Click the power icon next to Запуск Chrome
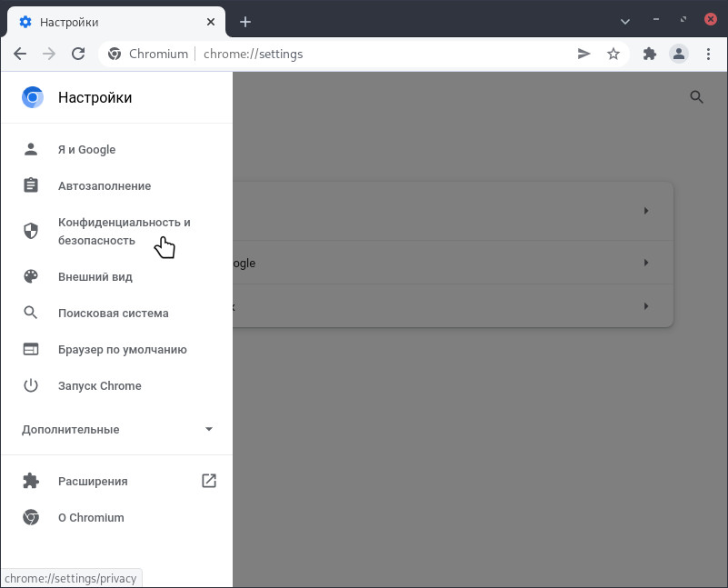Viewport: 728px width, 588px height. [x=31, y=385]
